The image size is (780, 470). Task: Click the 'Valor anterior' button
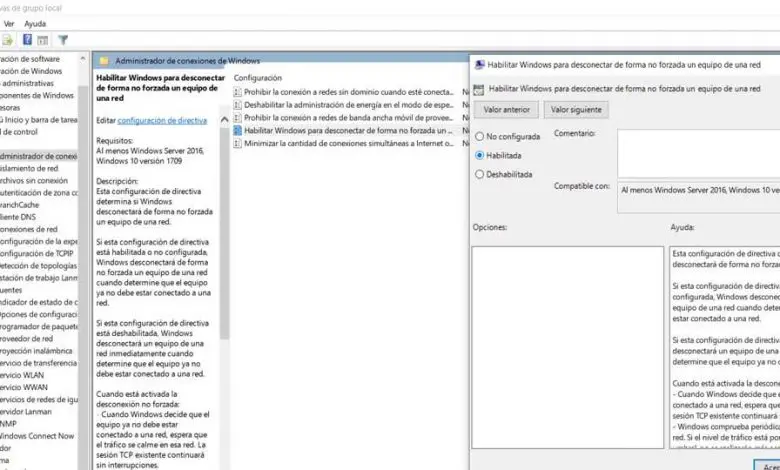[506, 109]
